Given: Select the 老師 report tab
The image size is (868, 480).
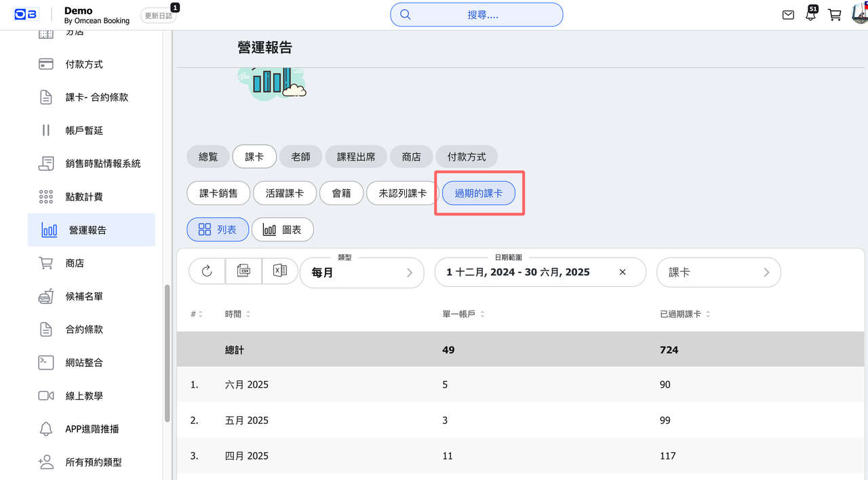Looking at the screenshot, I should pyautogui.click(x=300, y=157).
